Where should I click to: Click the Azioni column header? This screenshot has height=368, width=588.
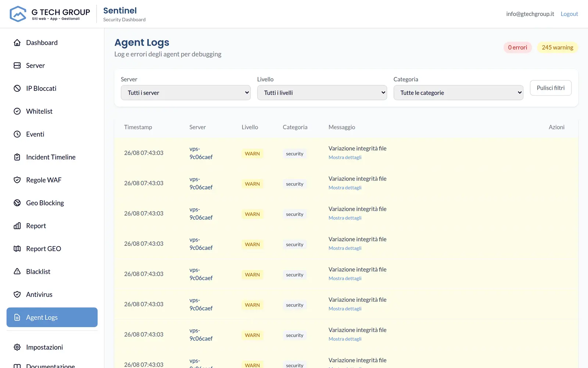tap(556, 127)
